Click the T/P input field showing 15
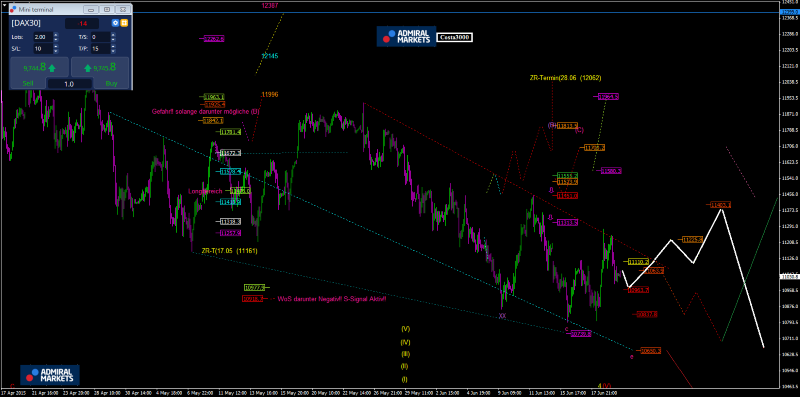Viewport: 800px width, 397px height. (x=100, y=49)
